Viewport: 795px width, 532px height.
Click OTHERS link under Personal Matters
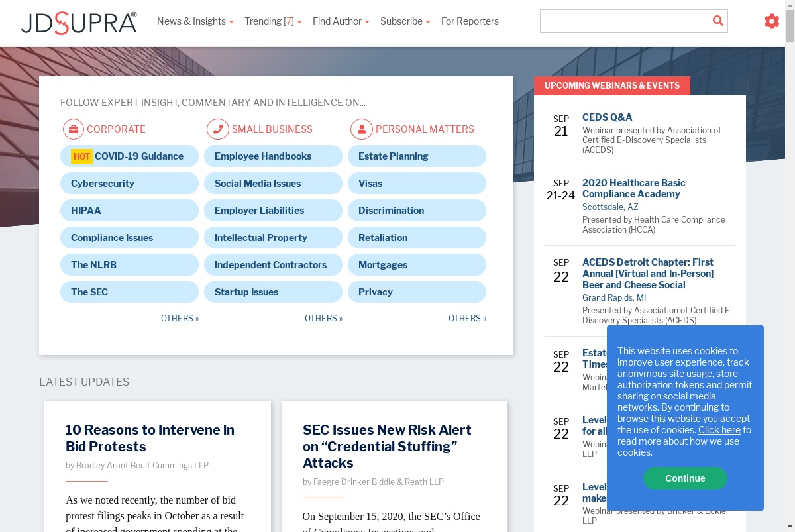pos(467,319)
